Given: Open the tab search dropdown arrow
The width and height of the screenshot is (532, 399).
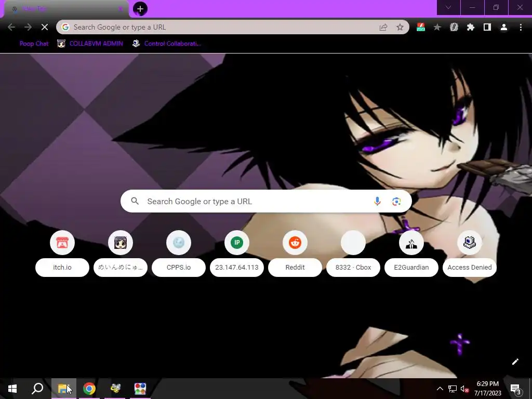Looking at the screenshot, I should tap(448, 7).
